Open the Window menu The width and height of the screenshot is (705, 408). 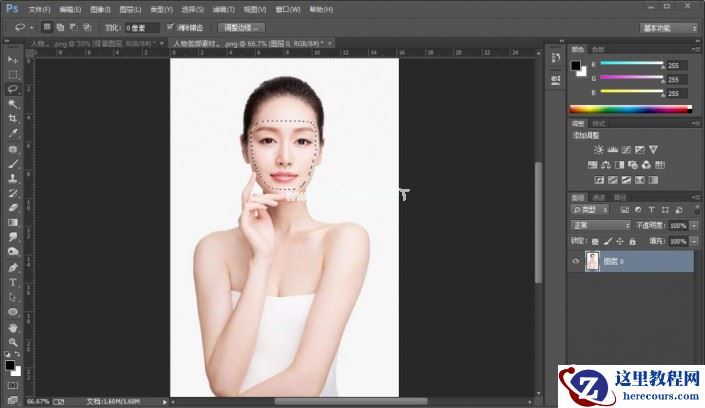coord(288,9)
